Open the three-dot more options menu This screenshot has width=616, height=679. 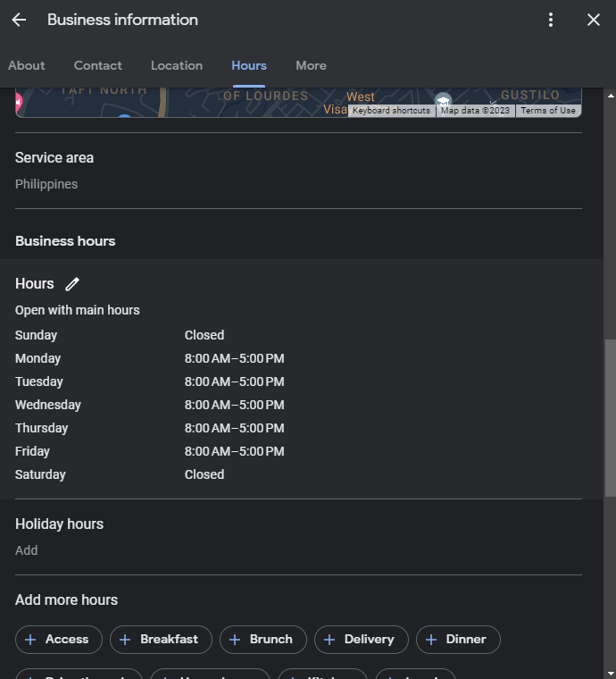[x=551, y=20]
